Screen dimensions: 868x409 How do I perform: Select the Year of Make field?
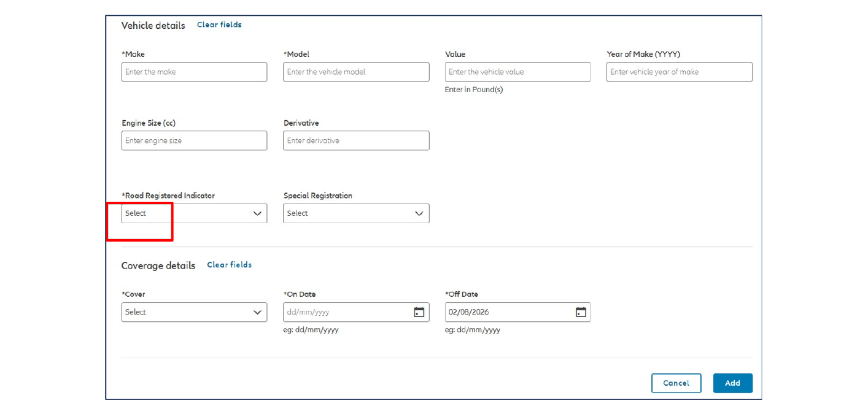(680, 72)
